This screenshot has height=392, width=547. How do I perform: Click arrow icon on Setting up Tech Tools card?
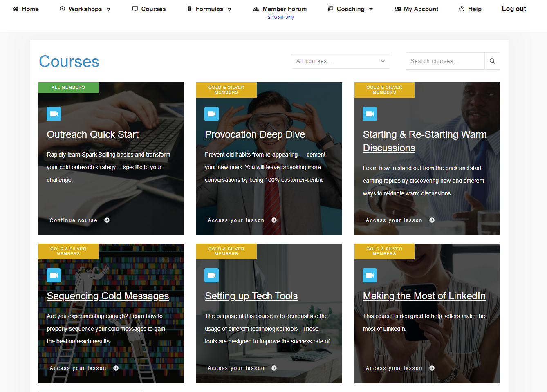coord(274,368)
